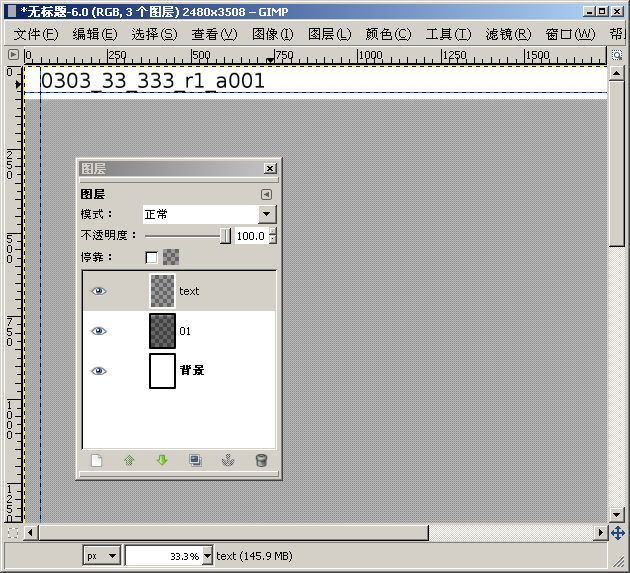
Task: Minimize the GIMP window
Action: point(589,12)
